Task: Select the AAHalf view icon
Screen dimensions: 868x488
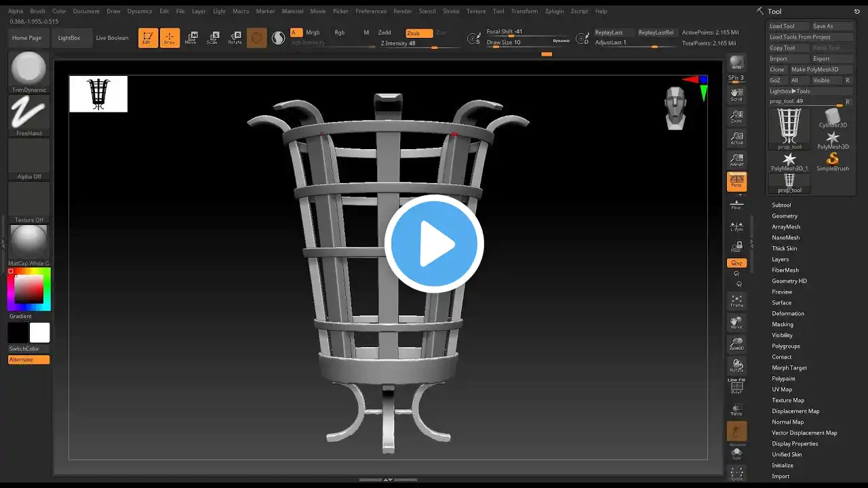Action: [x=736, y=160]
